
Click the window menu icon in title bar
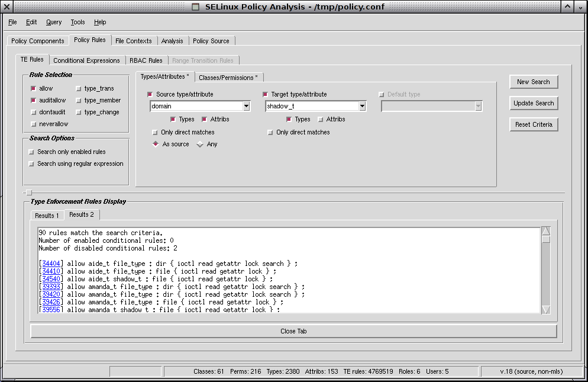[x=195, y=7]
